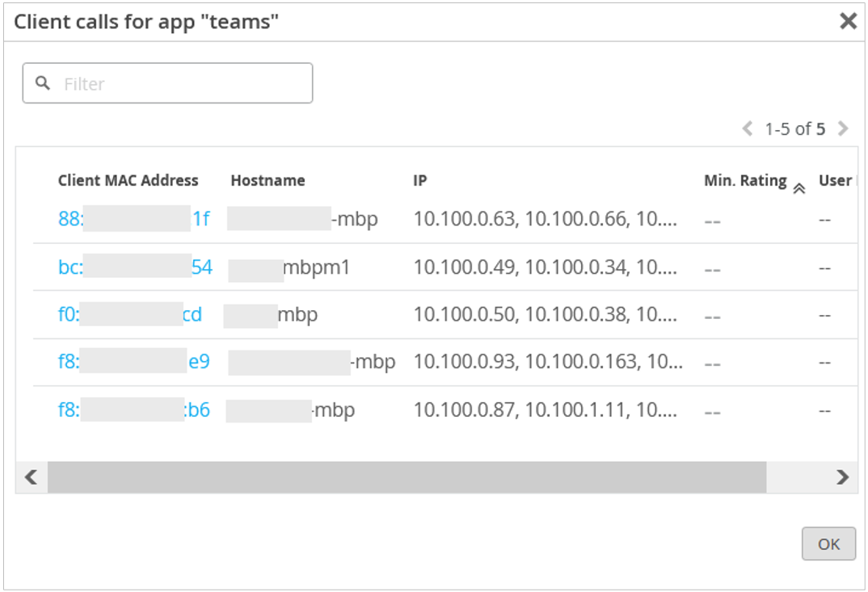
Task: Open the MAC address starting with bc:
Action: (x=135, y=267)
